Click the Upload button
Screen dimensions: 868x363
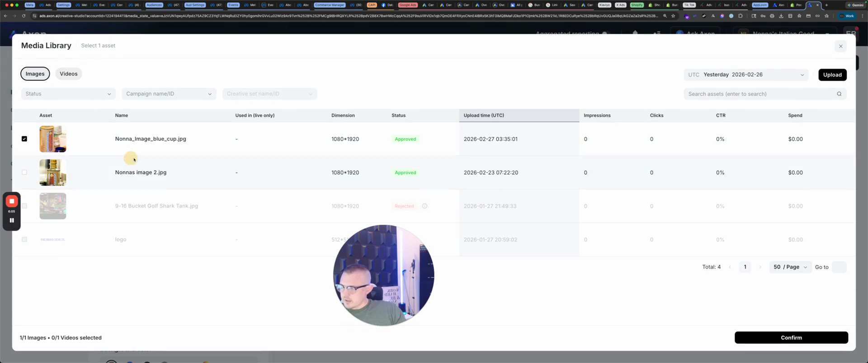coord(832,75)
